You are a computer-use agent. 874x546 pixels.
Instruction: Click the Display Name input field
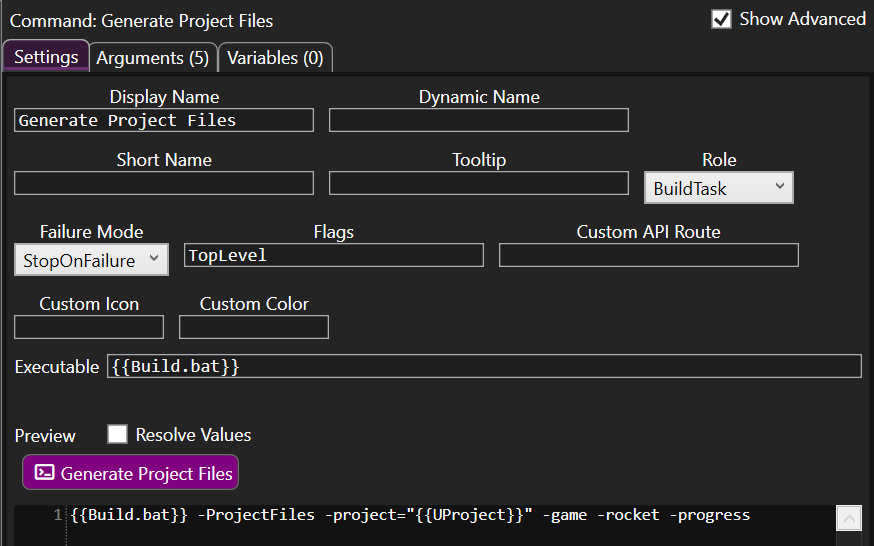pos(164,120)
